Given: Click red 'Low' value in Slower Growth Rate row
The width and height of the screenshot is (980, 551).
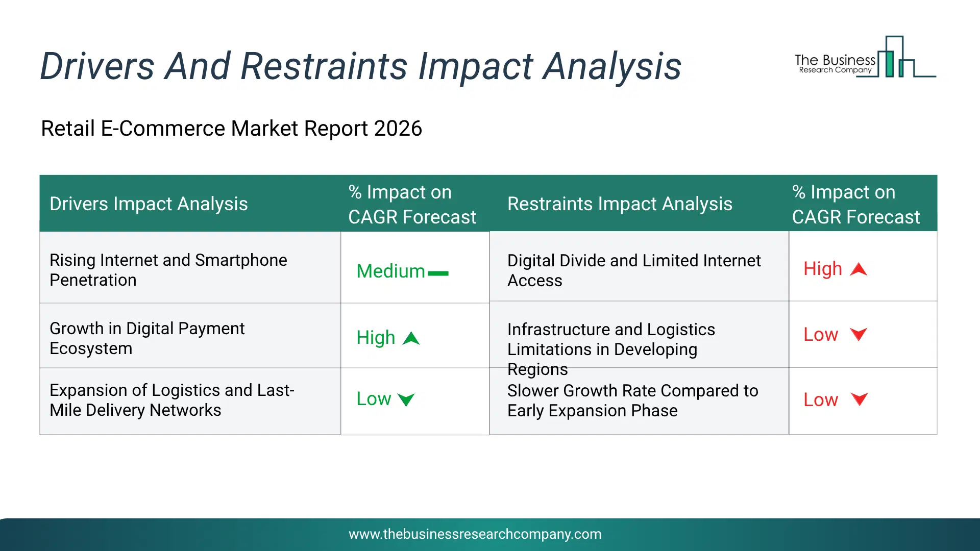Looking at the screenshot, I should pyautogui.click(x=821, y=399).
